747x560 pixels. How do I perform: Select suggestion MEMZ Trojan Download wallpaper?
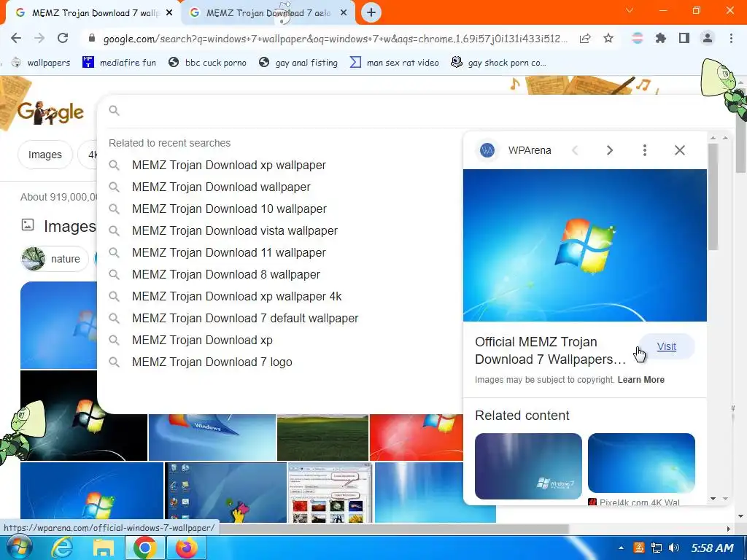pos(221,187)
